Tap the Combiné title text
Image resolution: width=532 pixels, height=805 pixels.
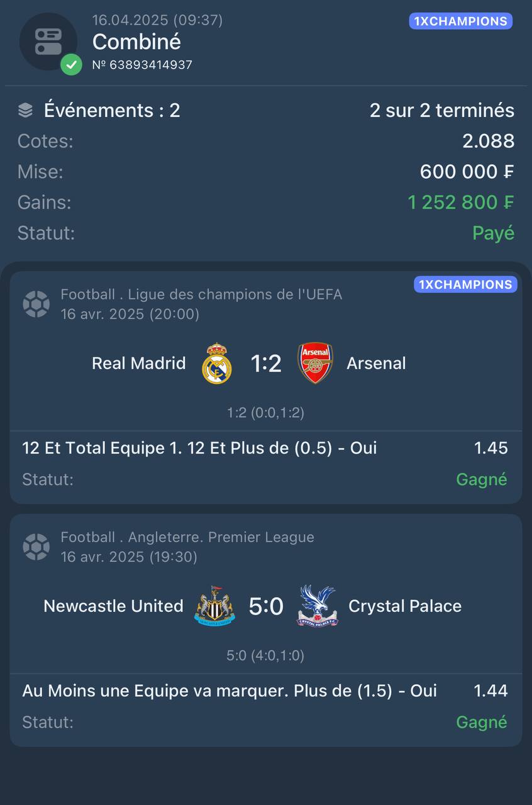(x=136, y=42)
